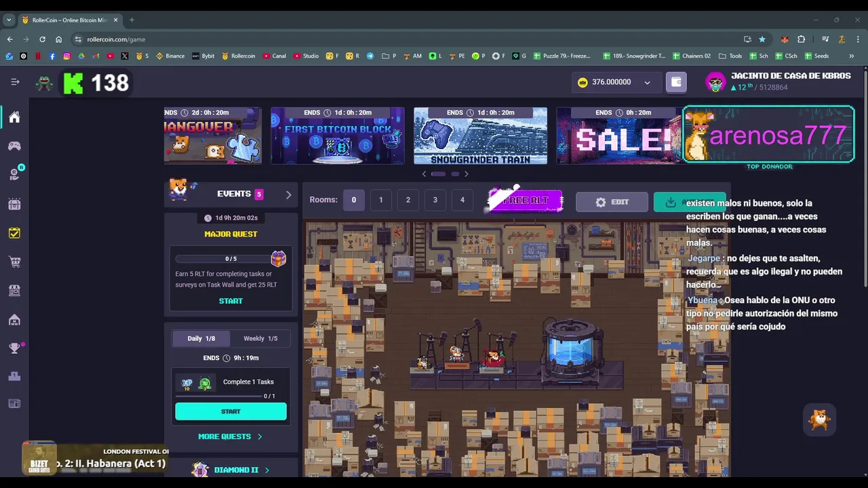This screenshot has width=868, height=488.
Task: Open the Tools bookmark folder
Action: point(730,56)
